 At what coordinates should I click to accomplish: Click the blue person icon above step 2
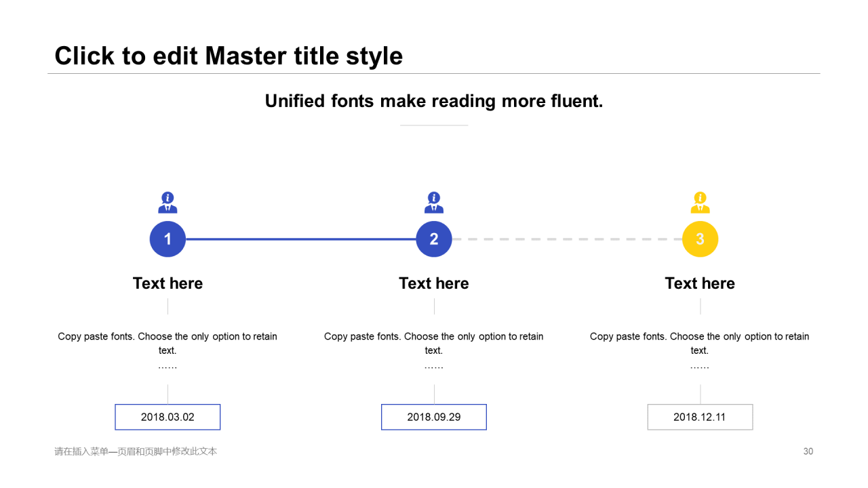(434, 203)
